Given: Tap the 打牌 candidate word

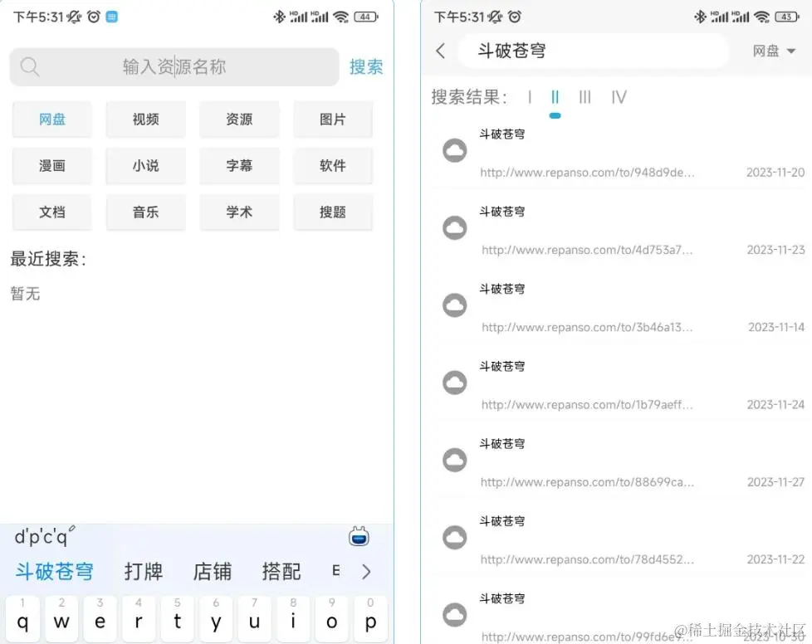Looking at the screenshot, I should (x=144, y=571).
